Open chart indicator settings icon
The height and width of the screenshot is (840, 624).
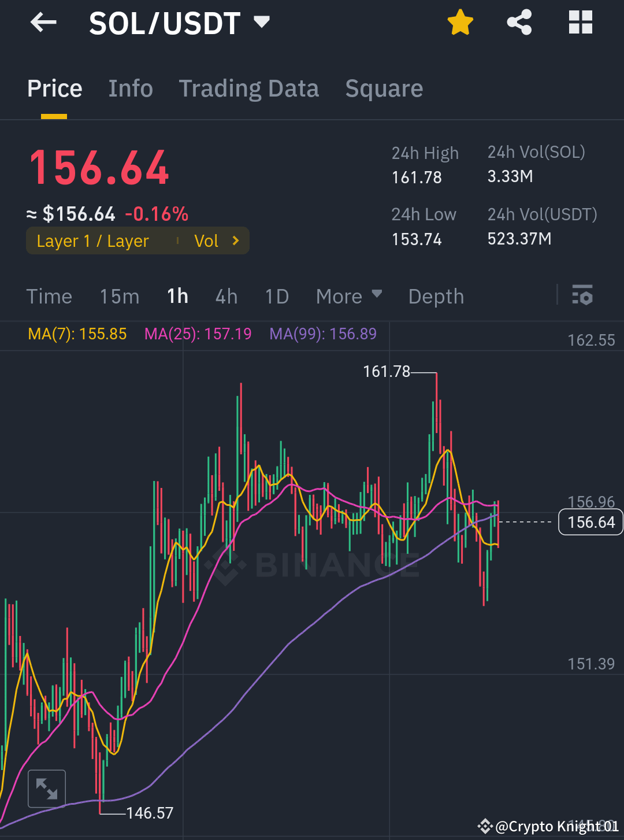pos(582,296)
